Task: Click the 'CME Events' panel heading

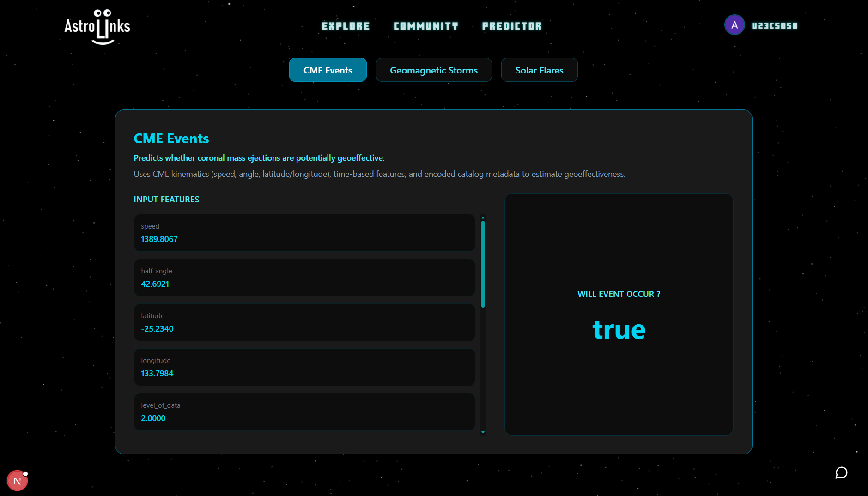Action: pyautogui.click(x=171, y=139)
